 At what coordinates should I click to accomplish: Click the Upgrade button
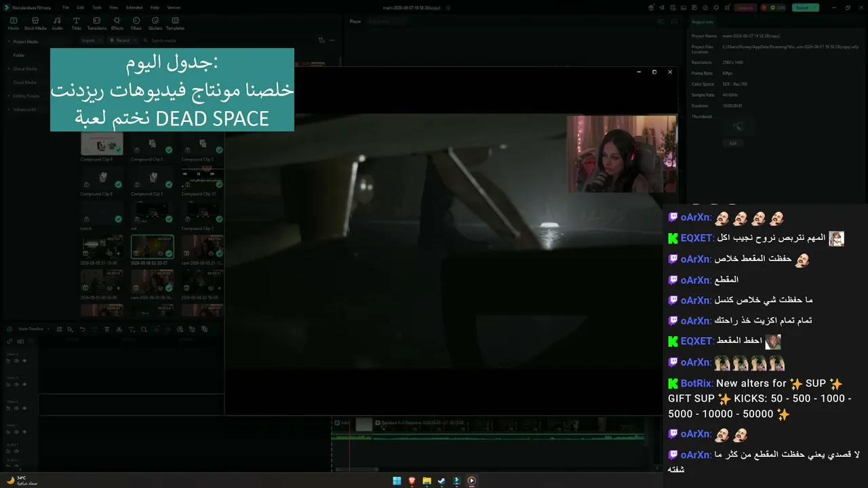[x=745, y=7]
